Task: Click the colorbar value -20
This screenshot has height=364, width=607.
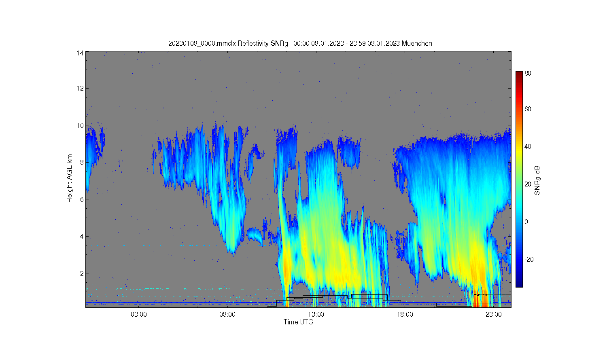Action: [529, 260]
